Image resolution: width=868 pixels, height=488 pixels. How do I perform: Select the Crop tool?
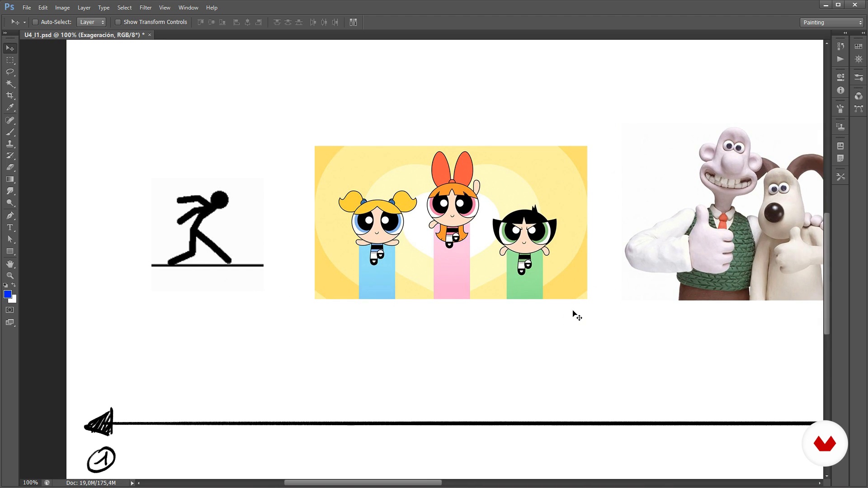10,95
